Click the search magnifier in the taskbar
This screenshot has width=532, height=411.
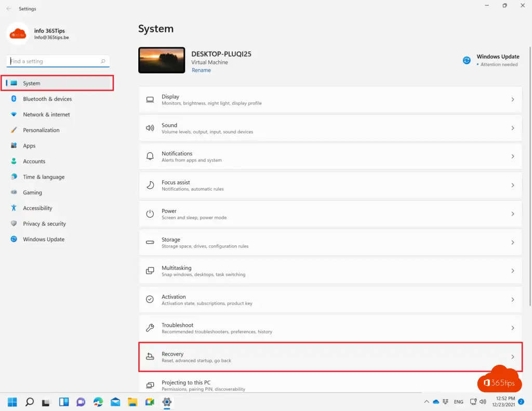tap(30, 402)
